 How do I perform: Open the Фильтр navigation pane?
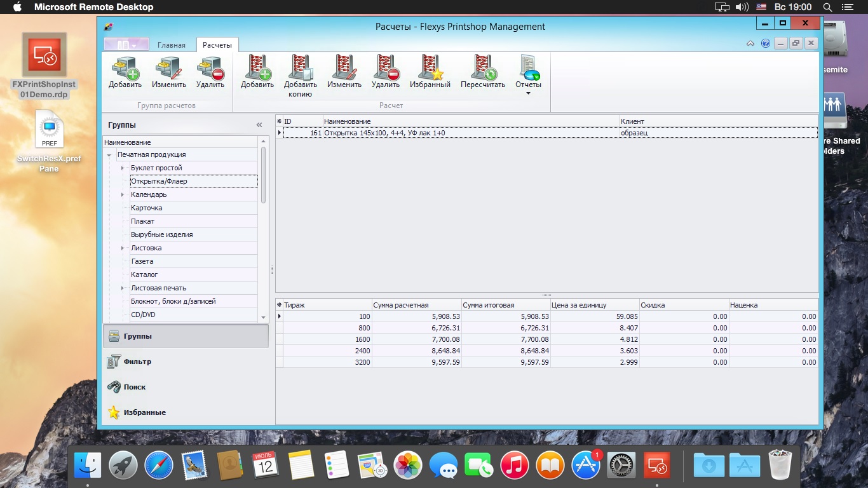186,362
